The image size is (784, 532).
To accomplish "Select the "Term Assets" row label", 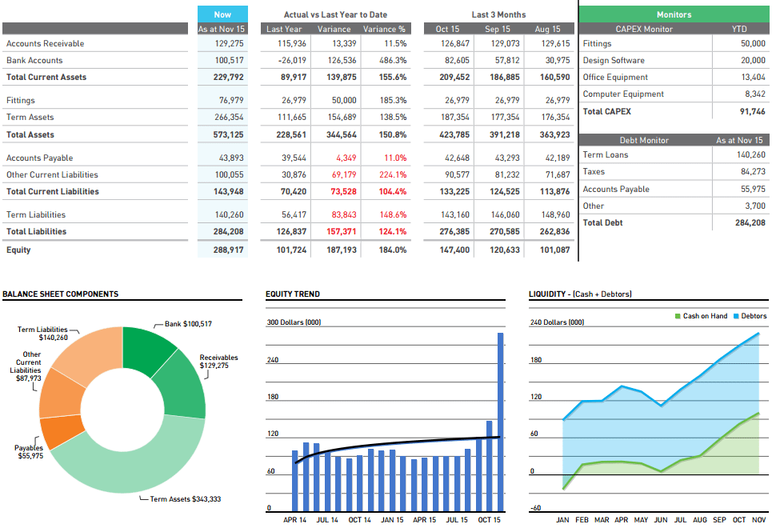I will (x=30, y=117).
